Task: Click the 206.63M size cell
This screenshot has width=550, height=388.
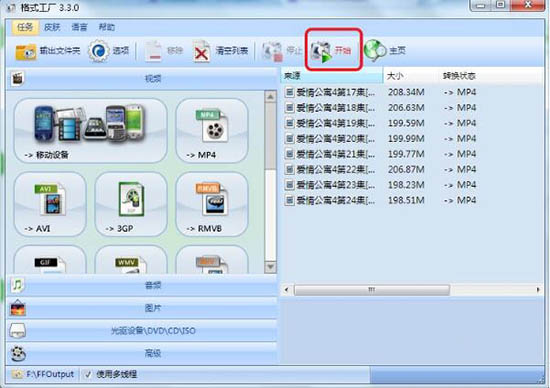Action: coord(406,108)
